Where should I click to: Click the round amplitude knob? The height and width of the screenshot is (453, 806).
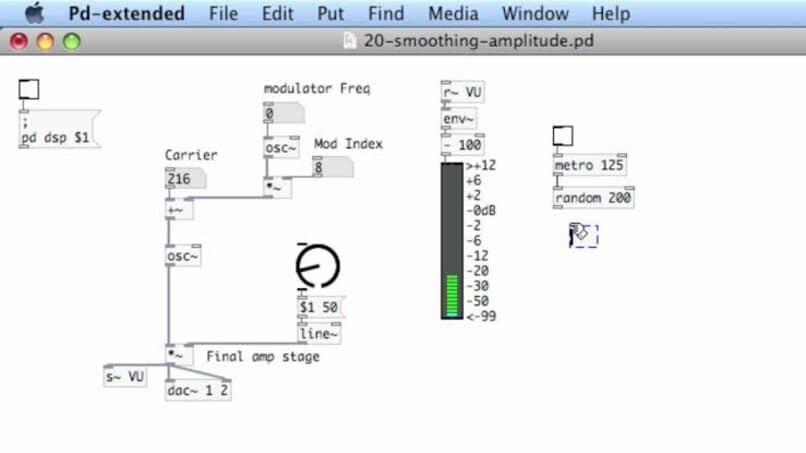coord(317,265)
